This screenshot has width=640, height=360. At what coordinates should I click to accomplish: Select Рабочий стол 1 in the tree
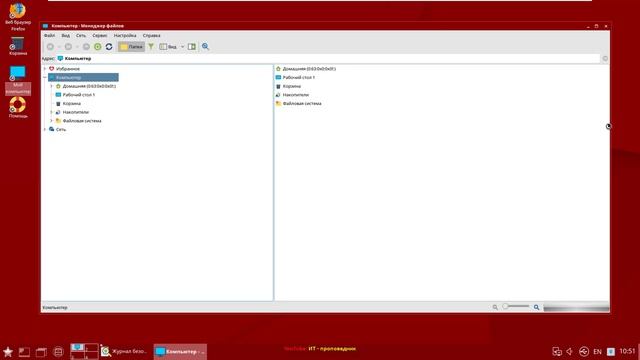(x=75, y=95)
